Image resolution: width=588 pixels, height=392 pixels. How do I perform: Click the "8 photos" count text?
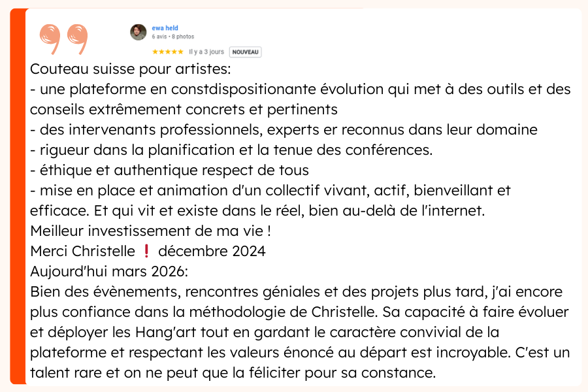[x=183, y=37]
